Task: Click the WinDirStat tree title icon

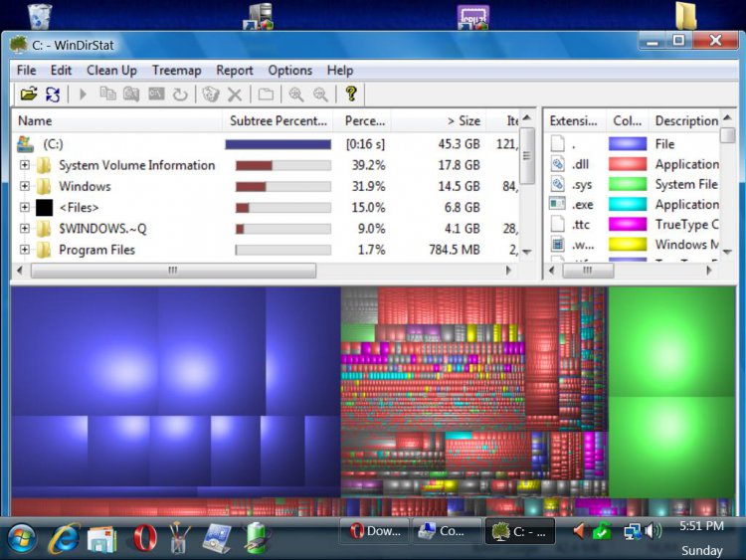Action: (x=18, y=45)
